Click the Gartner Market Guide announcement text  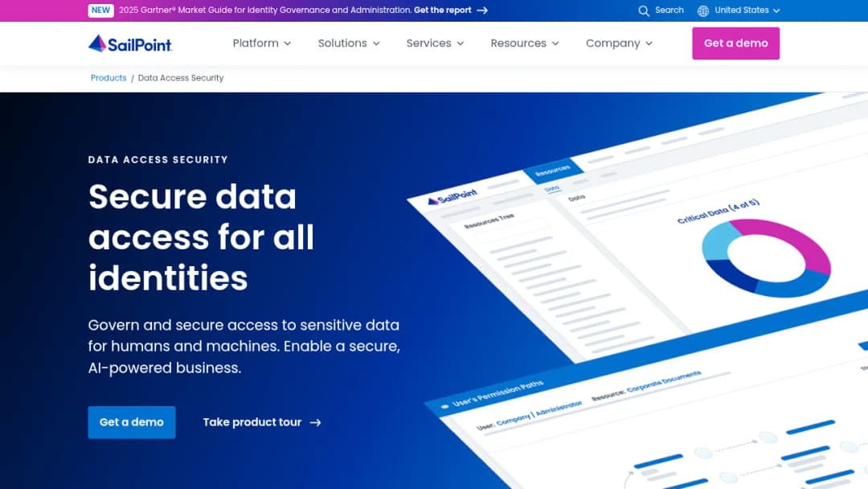pyautogui.click(x=264, y=10)
